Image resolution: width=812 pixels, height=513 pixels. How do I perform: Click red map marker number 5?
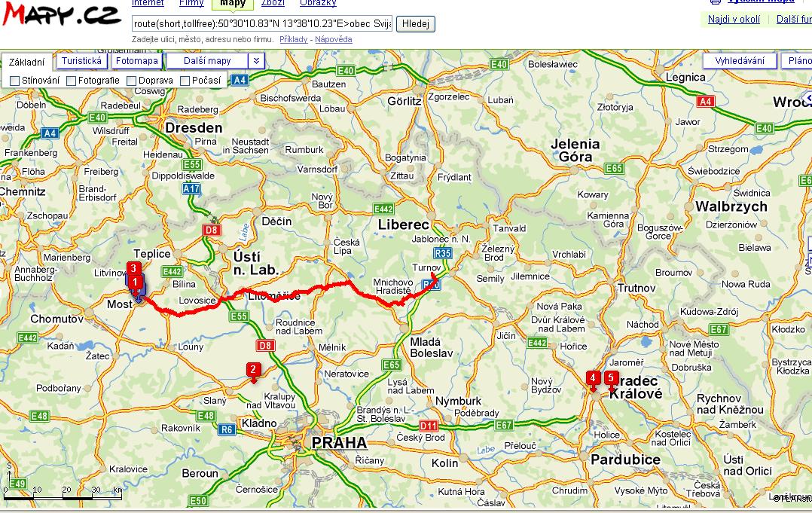point(612,378)
